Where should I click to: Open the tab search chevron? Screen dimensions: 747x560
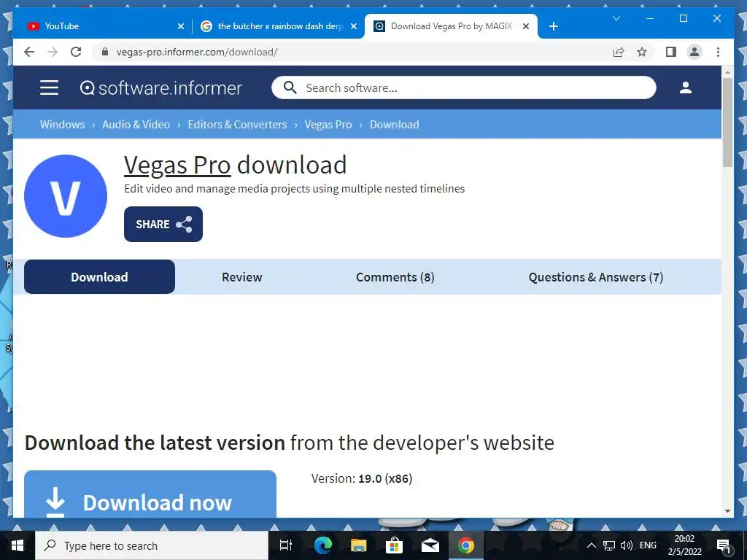pos(616,18)
